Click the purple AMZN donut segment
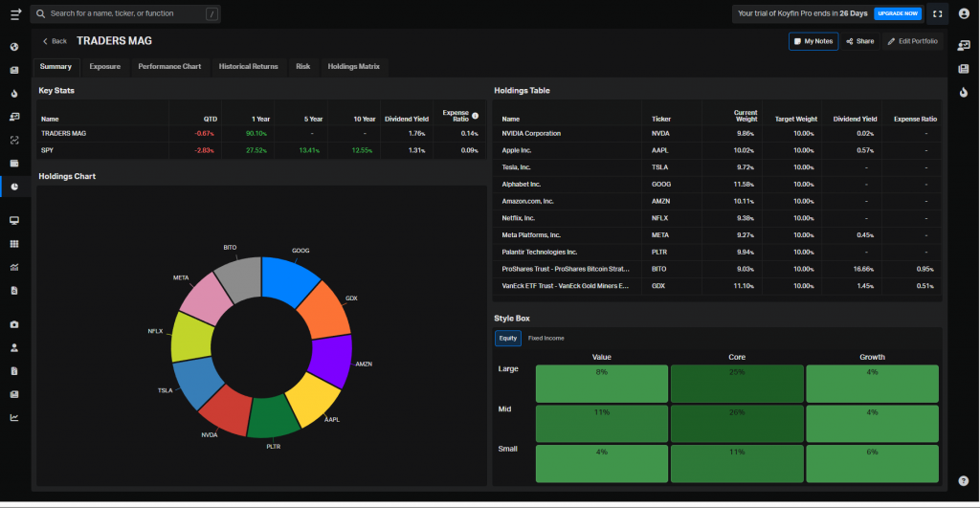Image resolution: width=980 pixels, height=508 pixels. coord(333,361)
